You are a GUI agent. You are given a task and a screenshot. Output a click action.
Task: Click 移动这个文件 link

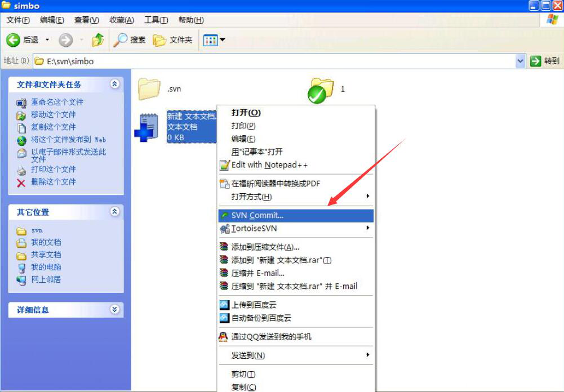point(53,115)
